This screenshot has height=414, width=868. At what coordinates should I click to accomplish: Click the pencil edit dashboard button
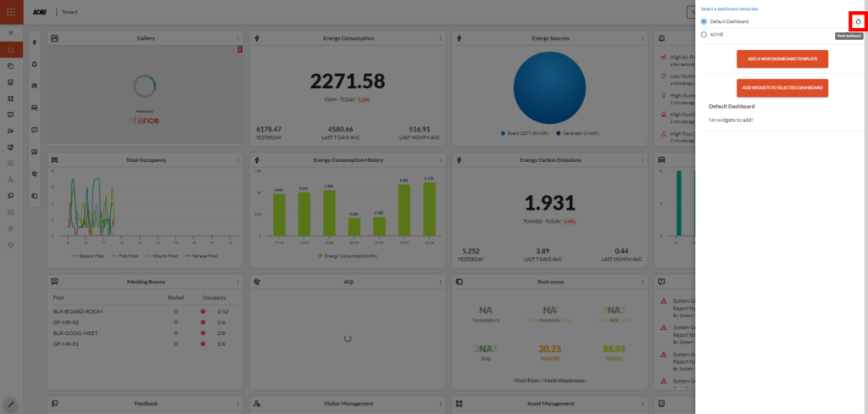click(x=12, y=404)
